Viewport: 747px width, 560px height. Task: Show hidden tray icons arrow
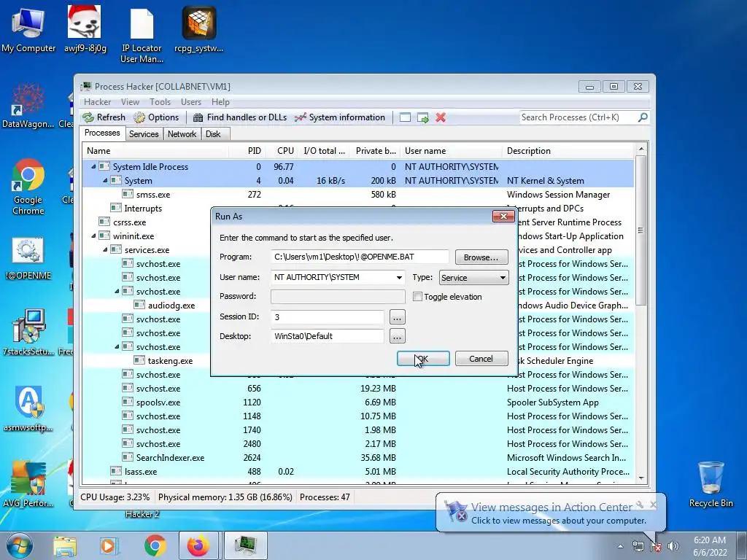pos(620,546)
